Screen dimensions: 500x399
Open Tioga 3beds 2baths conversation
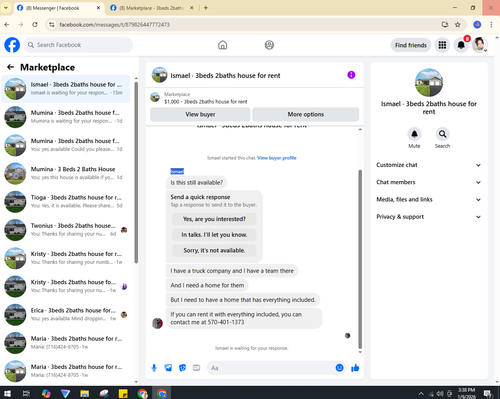pos(66,202)
